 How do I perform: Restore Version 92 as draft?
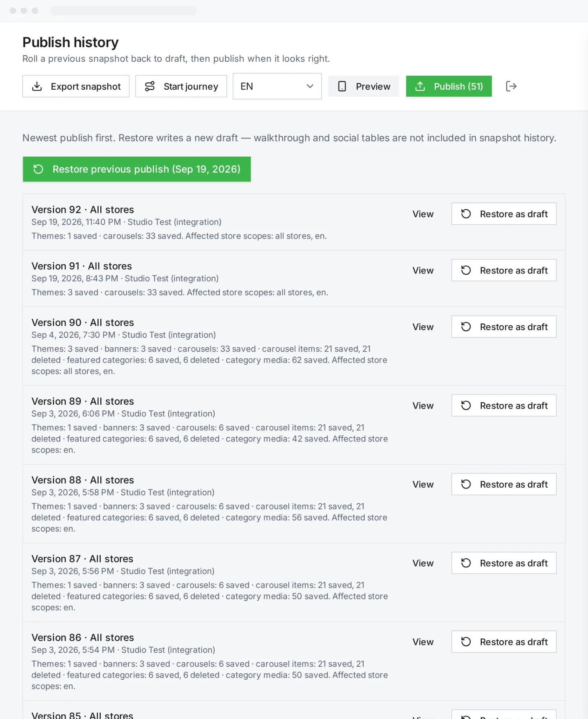coord(504,214)
